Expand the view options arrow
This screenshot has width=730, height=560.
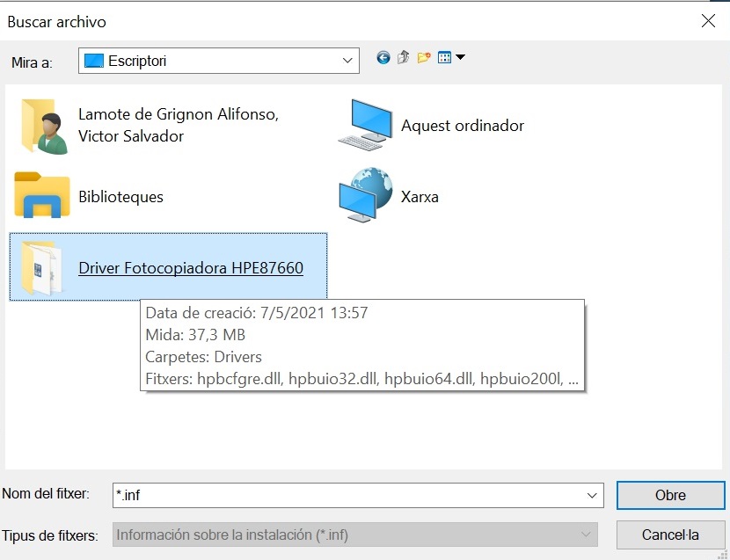460,57
